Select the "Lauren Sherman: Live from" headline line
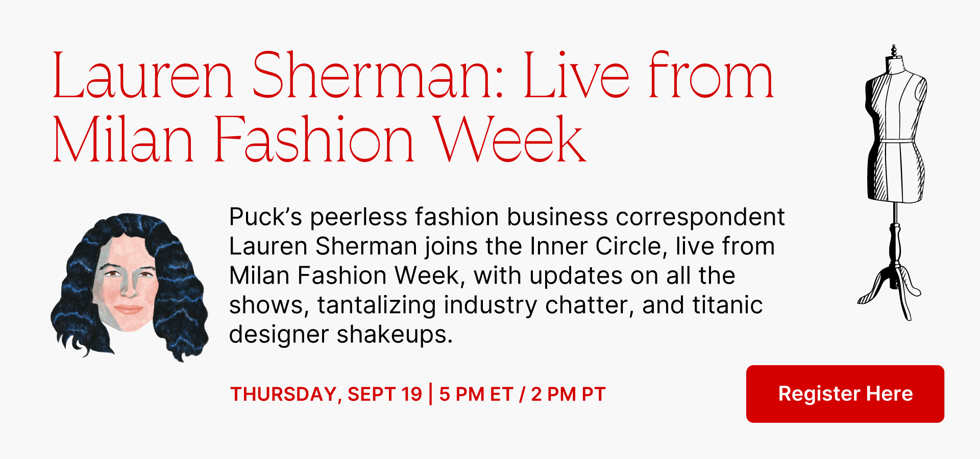The image size is (980, 459). [x=413, y=75]
